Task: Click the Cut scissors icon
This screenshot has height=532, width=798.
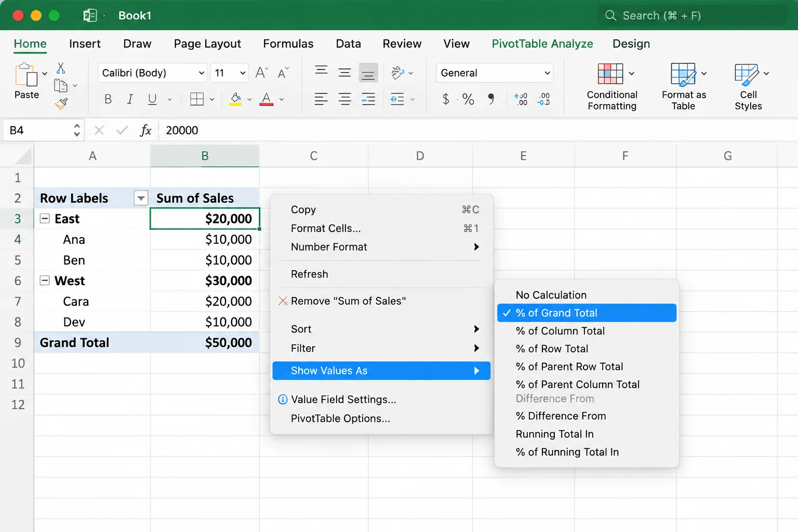Action: [x=61, y=68]
